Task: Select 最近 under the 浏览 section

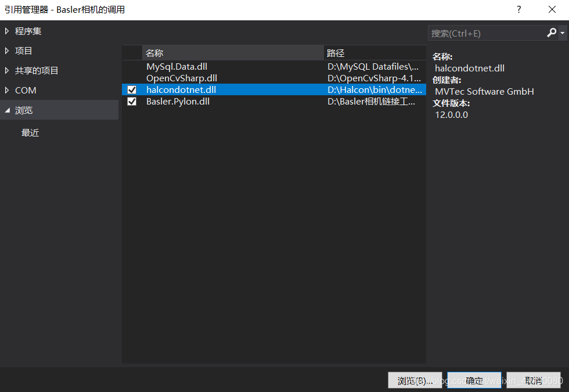Action: (30, 132)
